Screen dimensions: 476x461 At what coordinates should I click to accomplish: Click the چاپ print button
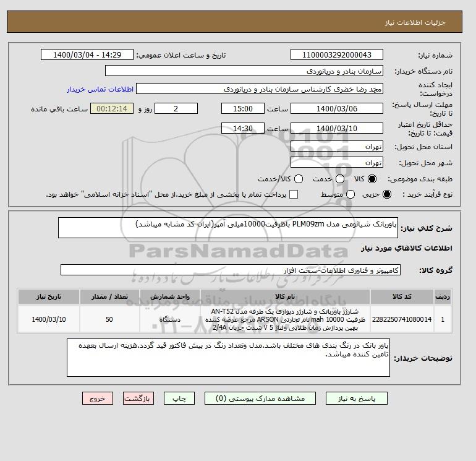(179, 399)
